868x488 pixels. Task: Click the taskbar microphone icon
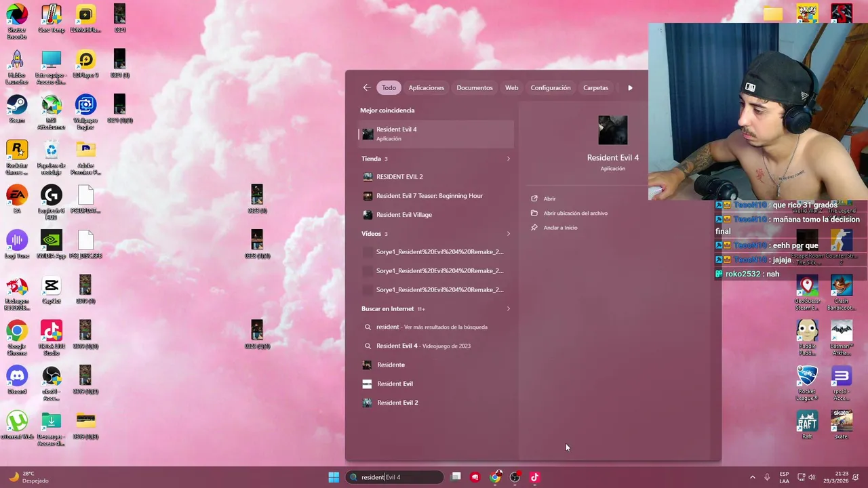[767, 477]
